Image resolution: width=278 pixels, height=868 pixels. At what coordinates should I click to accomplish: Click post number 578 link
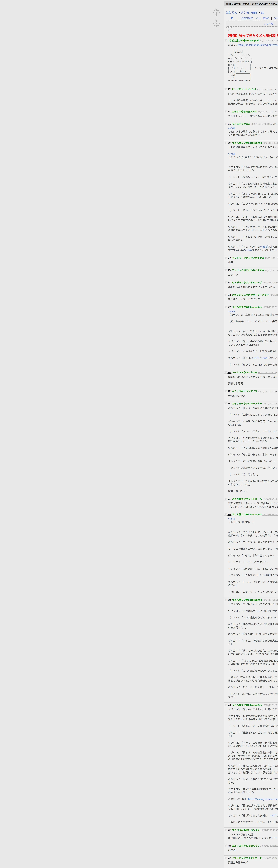pos(229,846)
